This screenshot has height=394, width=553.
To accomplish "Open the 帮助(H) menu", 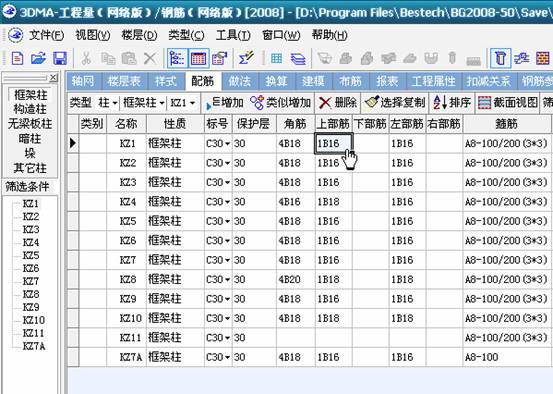I will (x=329, y=35).
